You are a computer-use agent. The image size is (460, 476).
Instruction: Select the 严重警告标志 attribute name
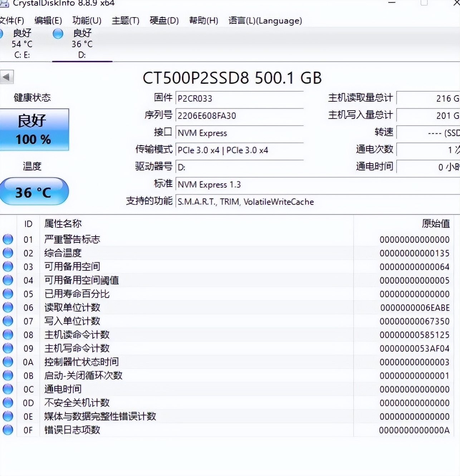[x=72, y=239]
